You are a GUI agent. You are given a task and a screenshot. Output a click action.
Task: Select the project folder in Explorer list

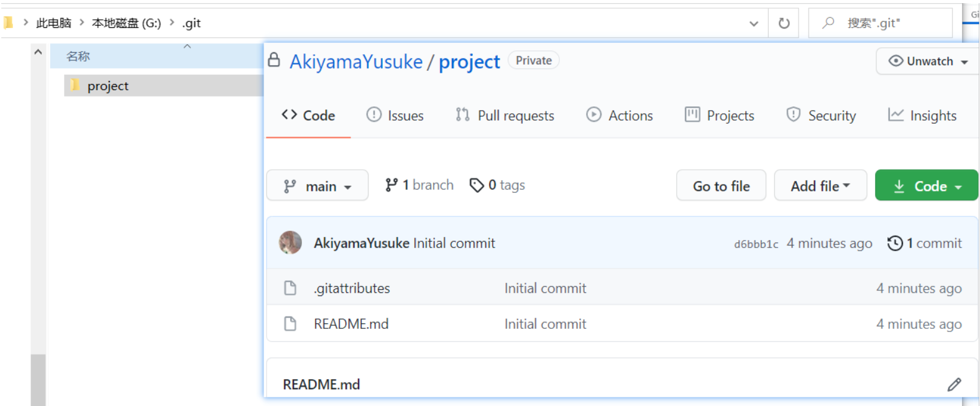tap(163, 86)
